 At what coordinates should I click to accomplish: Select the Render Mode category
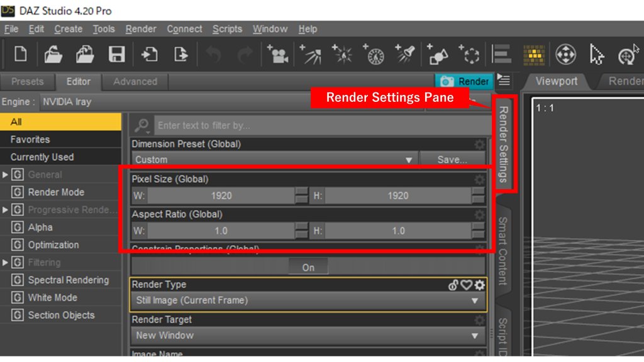pos(61,192)
